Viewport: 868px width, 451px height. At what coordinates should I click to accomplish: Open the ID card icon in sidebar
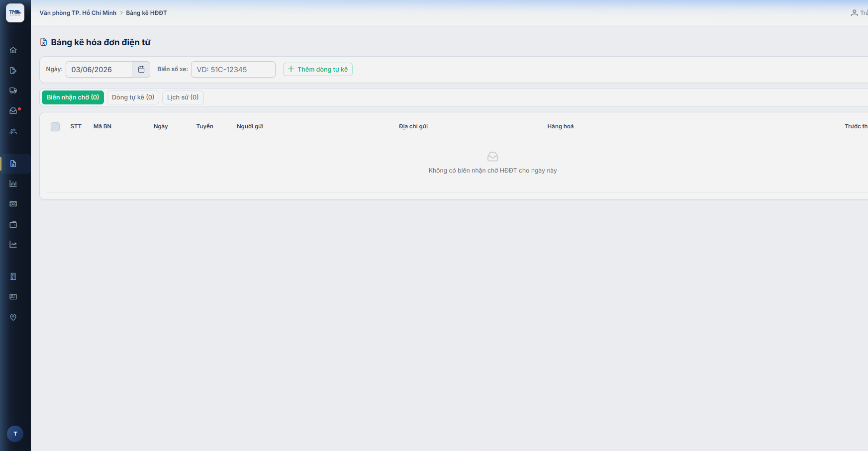click(13, 297)
